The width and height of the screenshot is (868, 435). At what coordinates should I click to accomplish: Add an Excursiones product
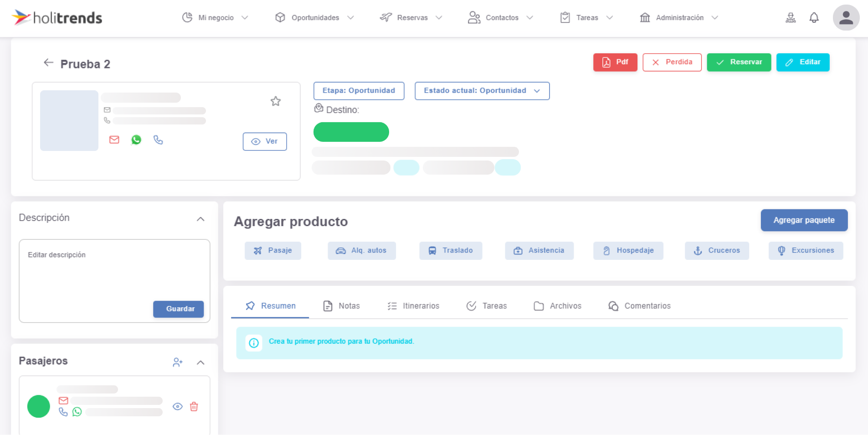click(806, 251)
